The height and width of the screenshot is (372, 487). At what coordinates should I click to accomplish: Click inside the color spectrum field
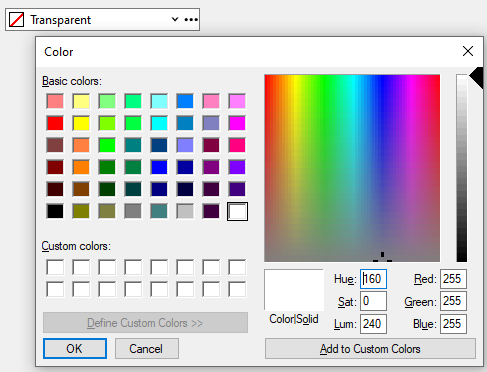coord(352,168)
